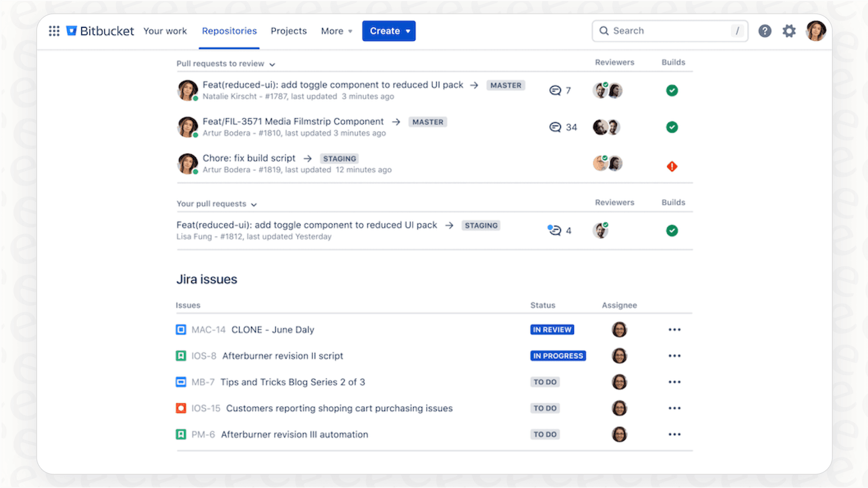Open the more actions menu for PM-6
868x488 pixels.
(674, 434)
